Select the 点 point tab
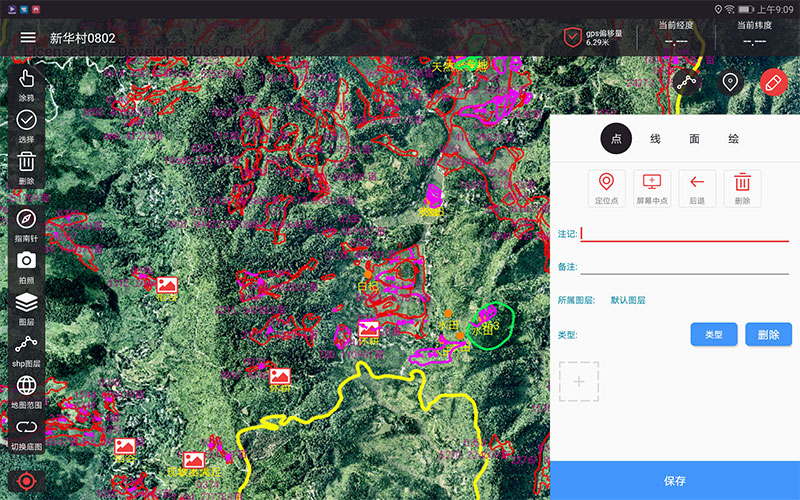800x500 pixels. 616,138
